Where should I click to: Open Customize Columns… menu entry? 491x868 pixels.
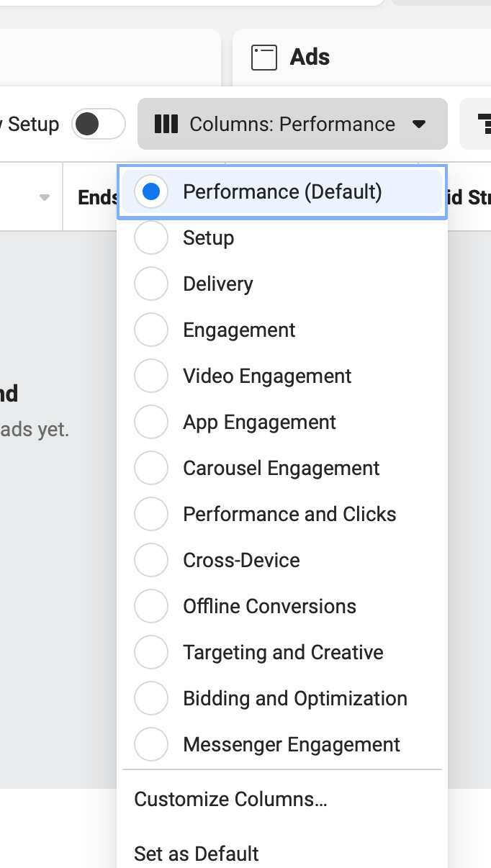point(282,799)
